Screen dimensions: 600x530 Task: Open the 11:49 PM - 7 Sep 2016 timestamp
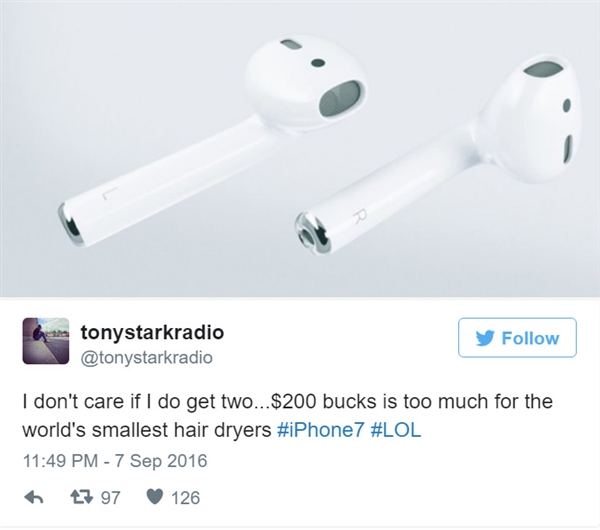point(115,460)
